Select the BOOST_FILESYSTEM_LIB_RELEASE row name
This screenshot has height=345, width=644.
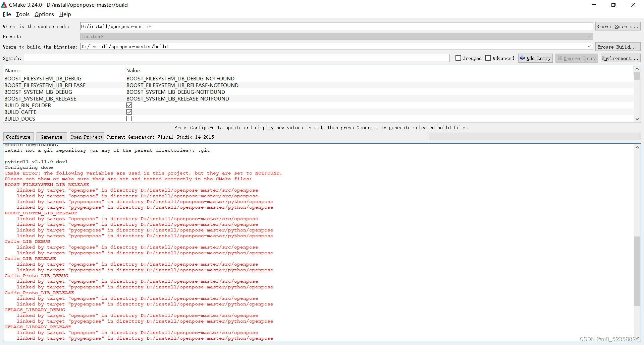pyautogui.click(x=45, y=85)
